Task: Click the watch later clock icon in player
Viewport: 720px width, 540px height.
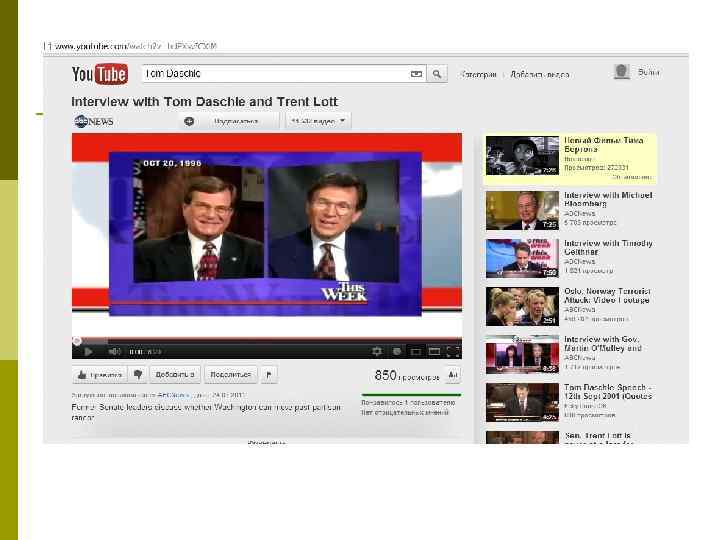Action: [397, 352]
